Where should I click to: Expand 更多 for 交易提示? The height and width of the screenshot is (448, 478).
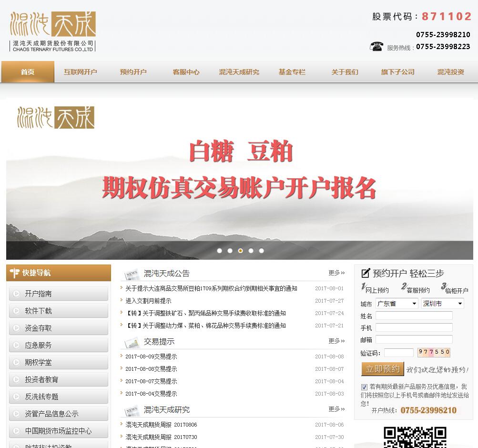[x=336, y=341]
